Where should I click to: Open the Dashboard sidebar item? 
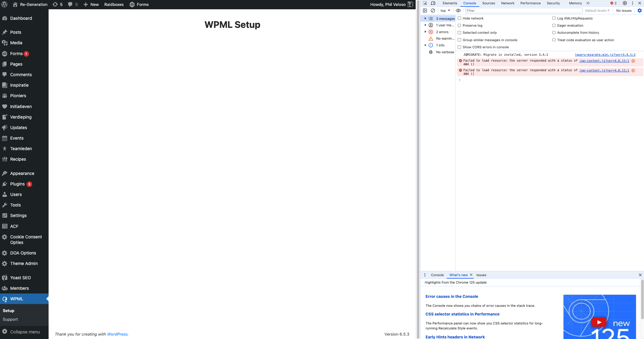(x=24, y=18)
